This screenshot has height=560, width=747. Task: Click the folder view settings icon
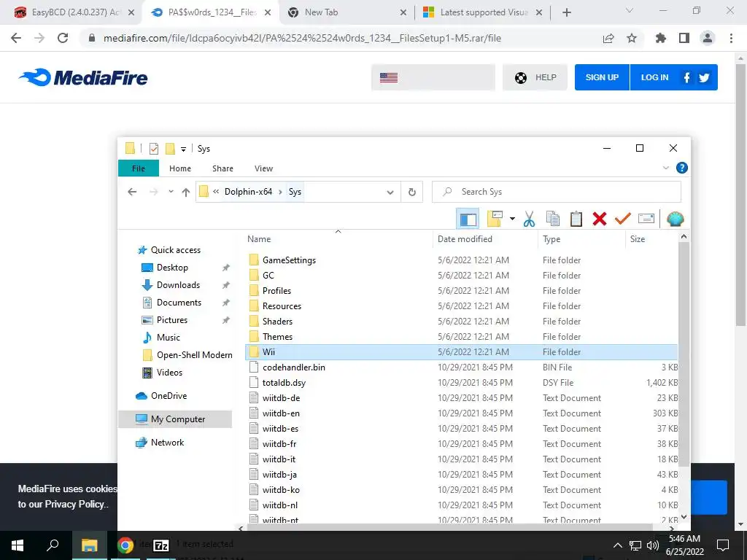click(495, 219)
